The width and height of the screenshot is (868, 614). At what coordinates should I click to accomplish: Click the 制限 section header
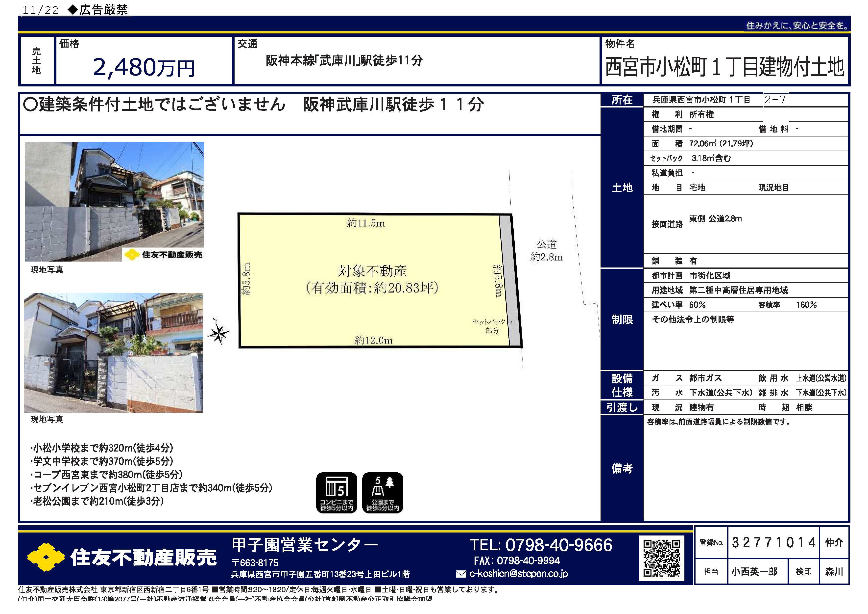[x=622, y=320]
